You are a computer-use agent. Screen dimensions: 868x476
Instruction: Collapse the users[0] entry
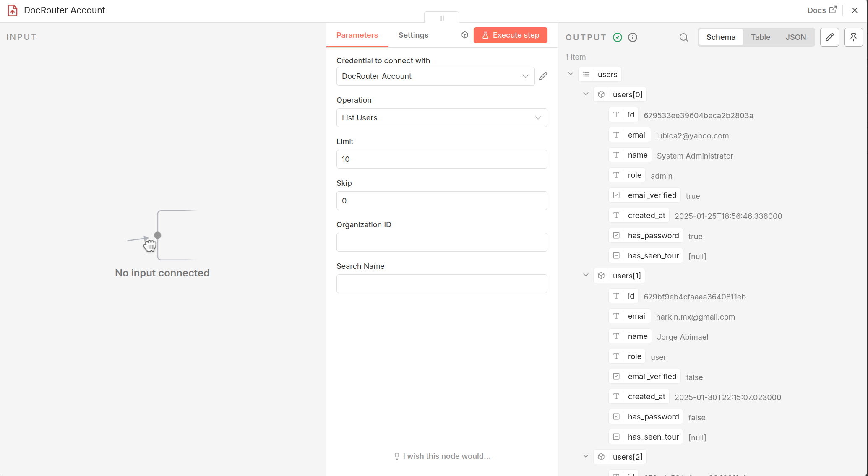pos(586,94)
